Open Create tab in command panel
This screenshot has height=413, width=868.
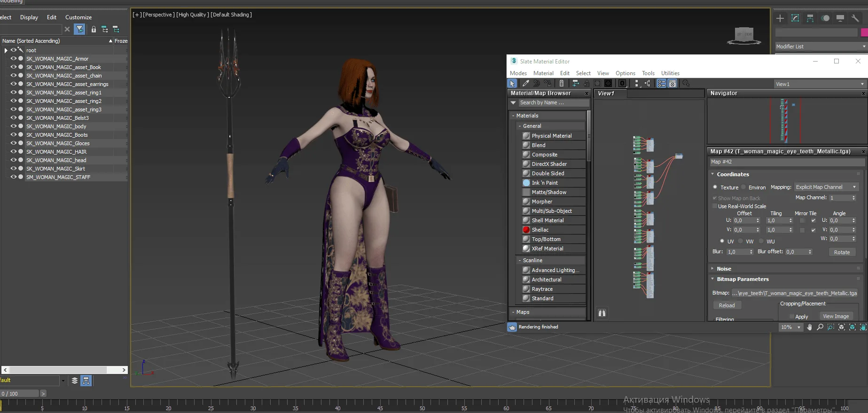pos(780,18)
